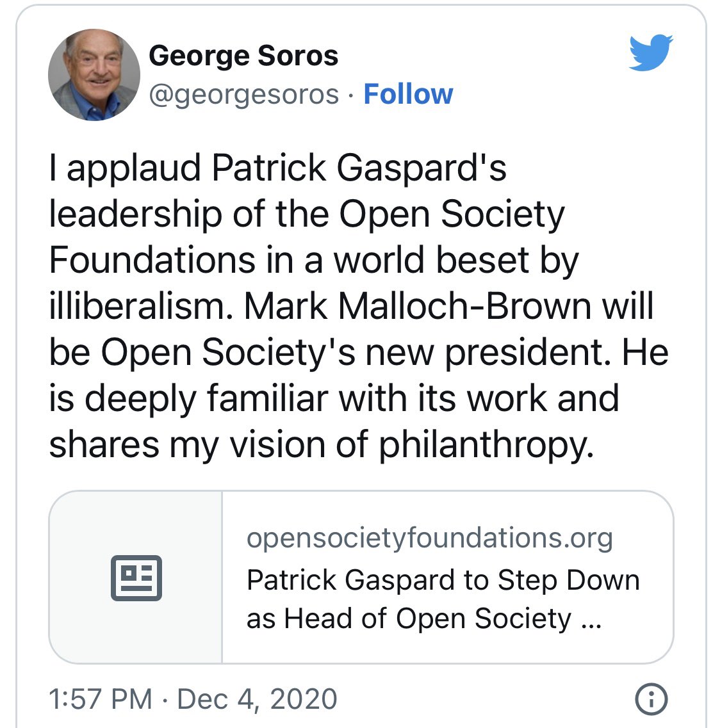
Task: Open the tweet info icon
Action: 651,699
